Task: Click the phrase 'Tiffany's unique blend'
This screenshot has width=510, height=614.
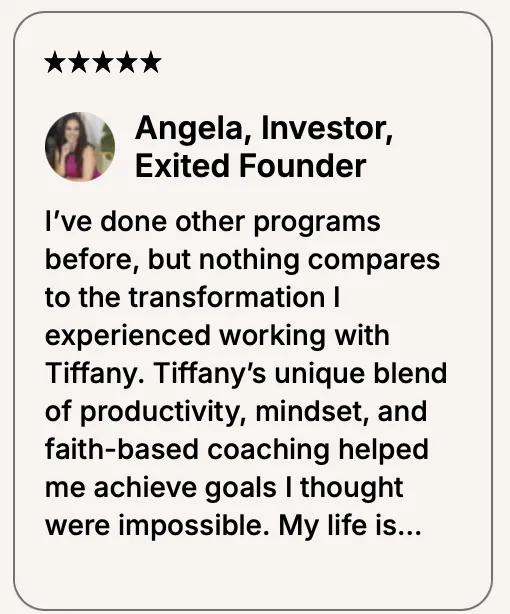Action: [x=301, y=374]
